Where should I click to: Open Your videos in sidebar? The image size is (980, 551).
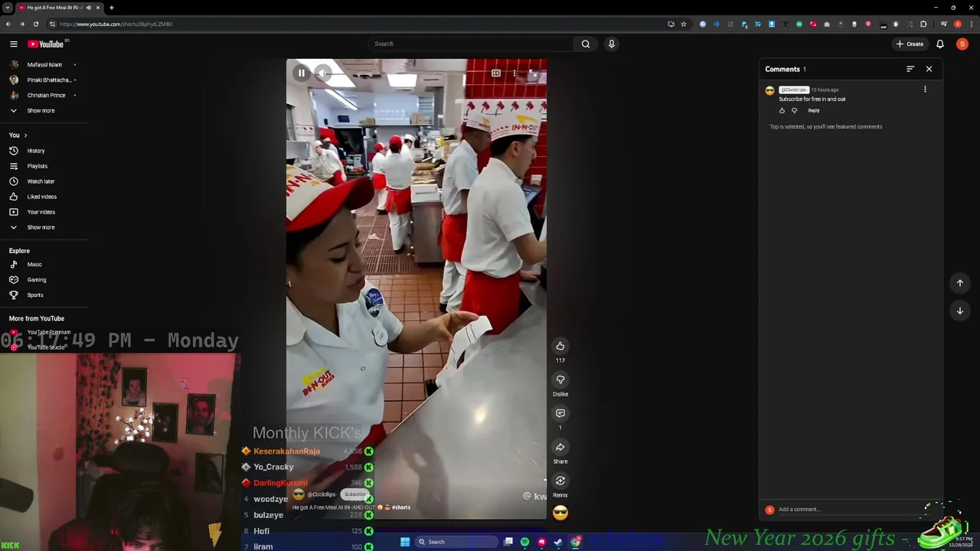pos(41,212)
